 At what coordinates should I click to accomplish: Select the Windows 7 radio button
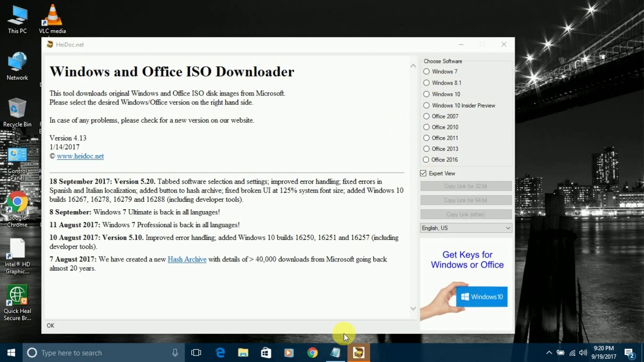(427, 71)
